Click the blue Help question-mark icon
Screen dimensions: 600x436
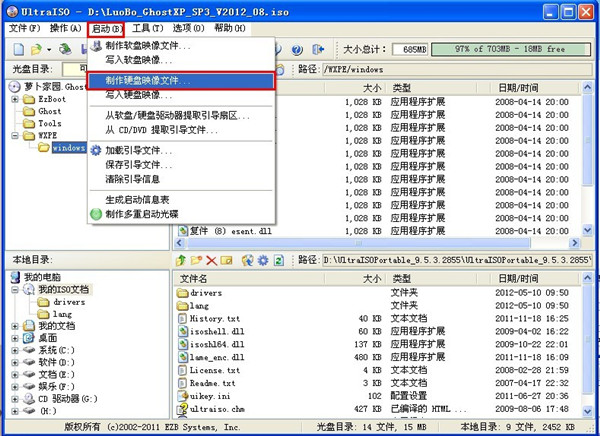click(x=297, y=49)
